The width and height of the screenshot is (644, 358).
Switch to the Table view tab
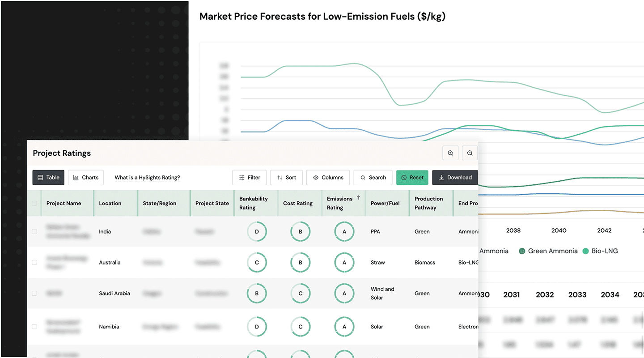point(48,178)
